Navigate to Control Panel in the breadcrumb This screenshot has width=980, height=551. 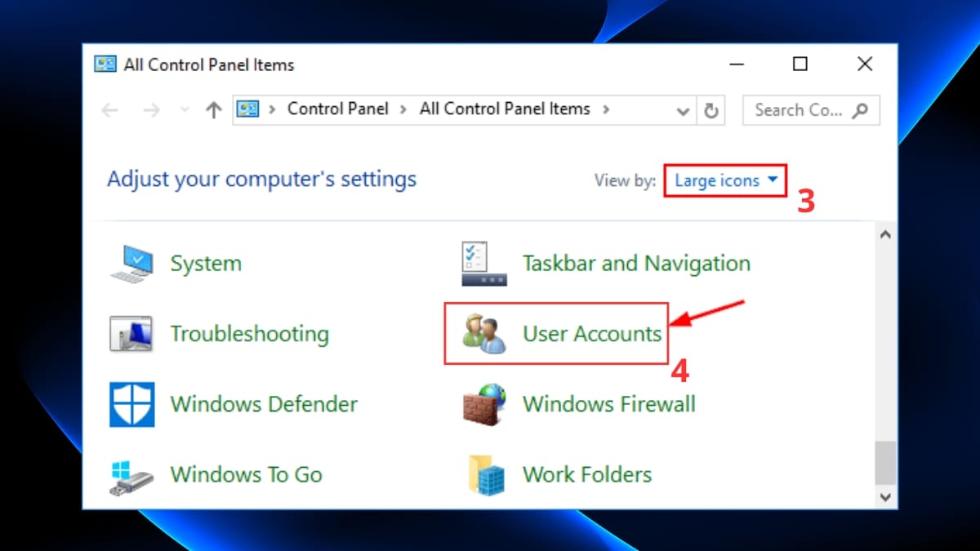337,109
